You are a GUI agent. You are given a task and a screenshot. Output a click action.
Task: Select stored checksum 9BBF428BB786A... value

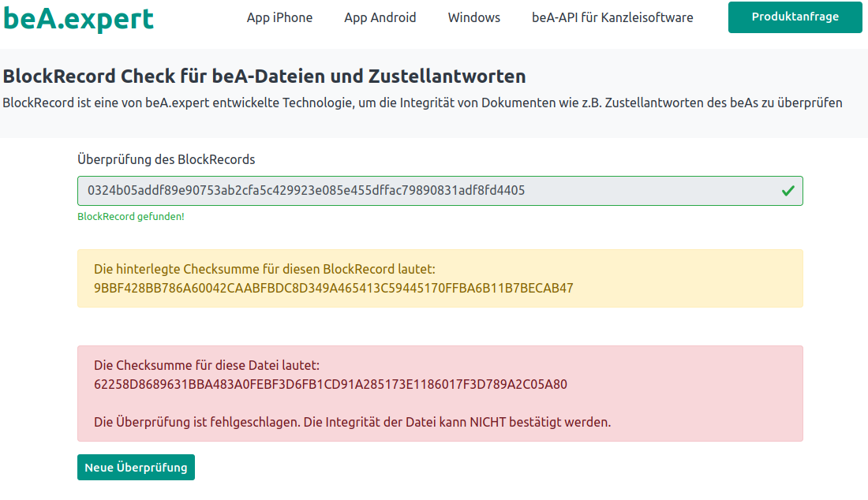(x=333, y=288)
